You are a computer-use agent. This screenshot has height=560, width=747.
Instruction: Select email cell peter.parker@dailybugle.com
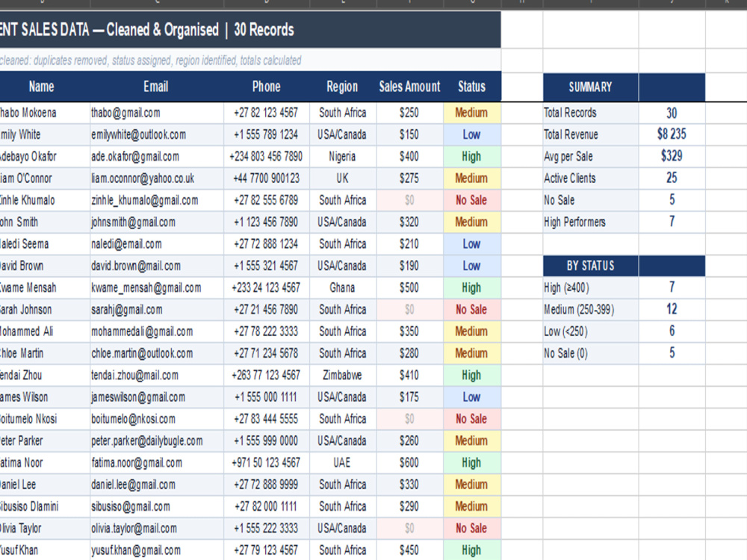click(157, 441)
